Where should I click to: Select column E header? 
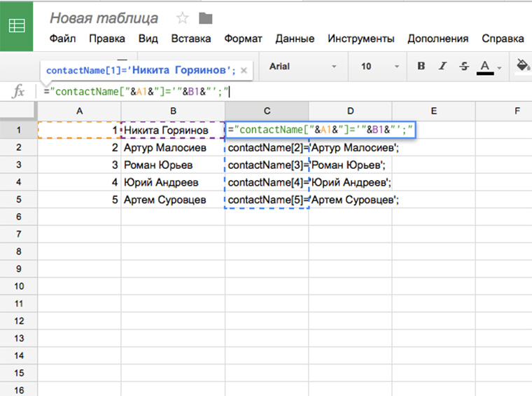point(433,111)
